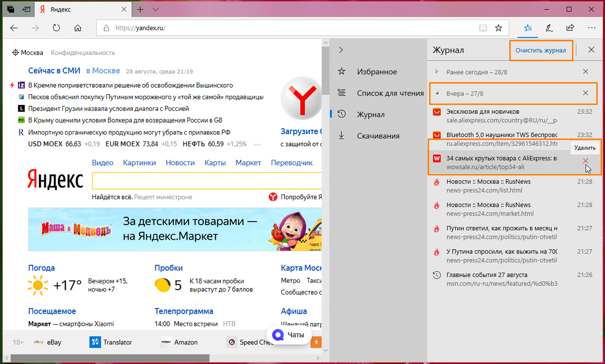Viewport: 605px width, 364px height.
Task: Open a new tab with plus button
Action: coord(140,10)
